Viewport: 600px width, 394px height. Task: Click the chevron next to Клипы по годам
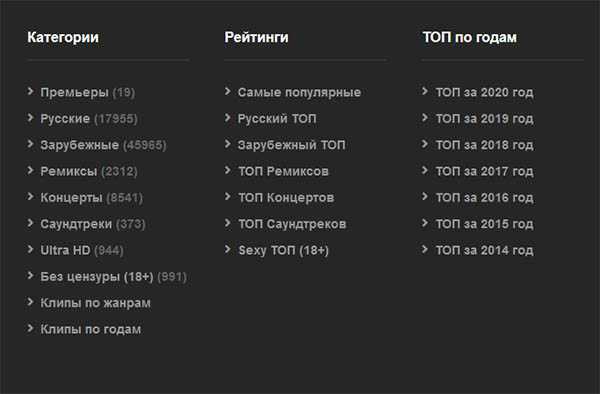30,328
